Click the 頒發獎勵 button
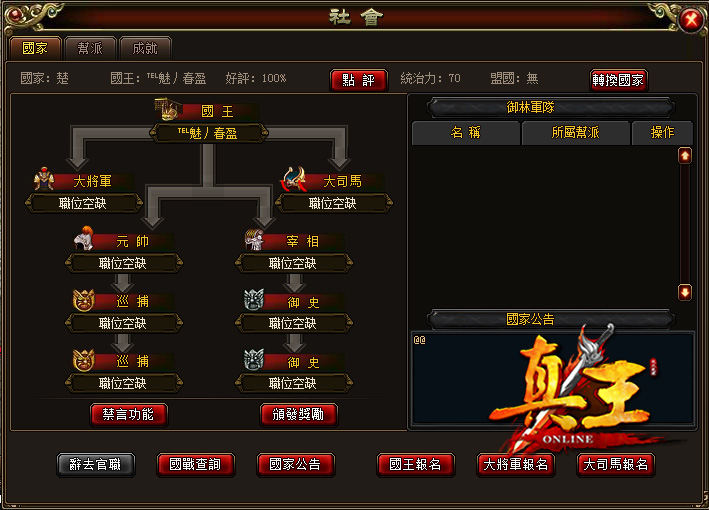Screen dimensions: 709x510 pyautogui.click(x=298, y=414)
